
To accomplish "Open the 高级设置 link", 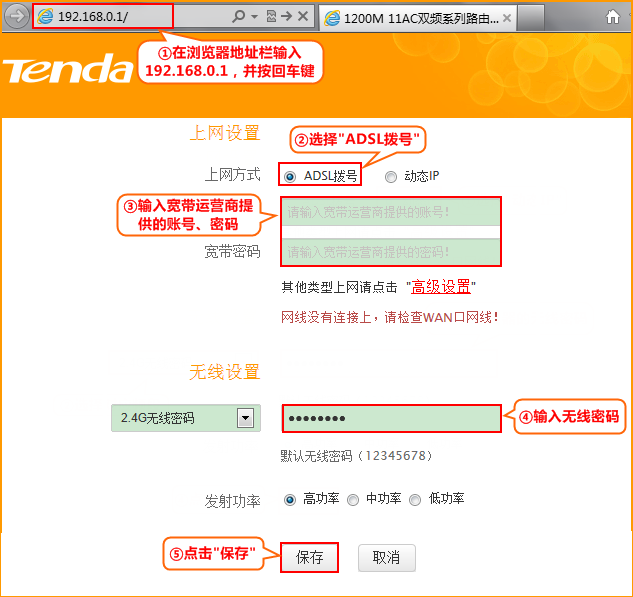I will [x=441, y=287].
